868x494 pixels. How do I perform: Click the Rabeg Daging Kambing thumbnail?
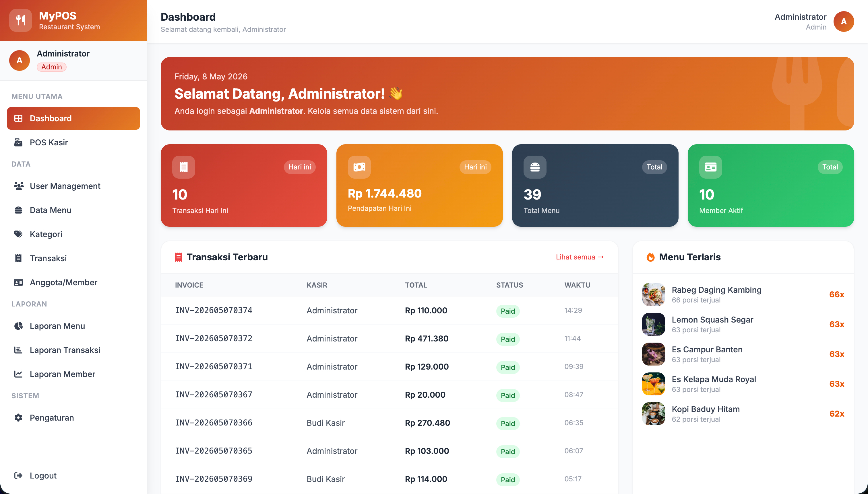[x=653, y=294]
